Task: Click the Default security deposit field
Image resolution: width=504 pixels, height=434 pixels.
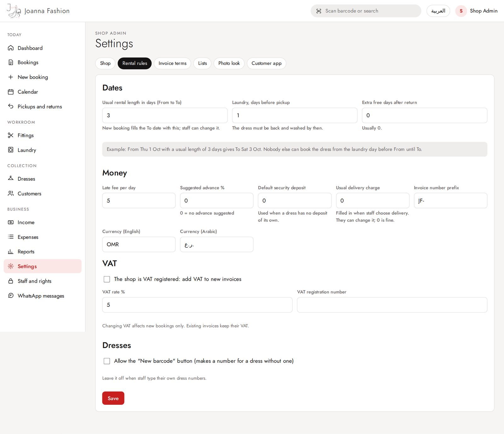Action: pos(295,200)
